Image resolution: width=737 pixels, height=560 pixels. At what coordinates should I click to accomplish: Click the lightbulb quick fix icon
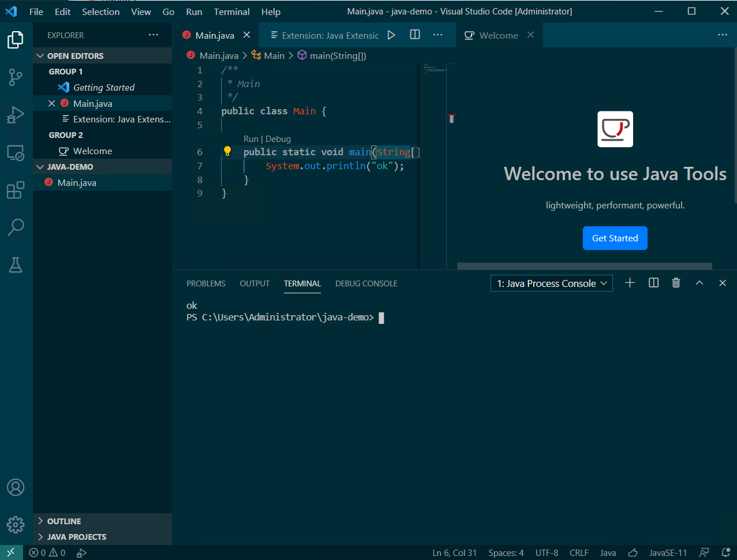tap(227, 152)
